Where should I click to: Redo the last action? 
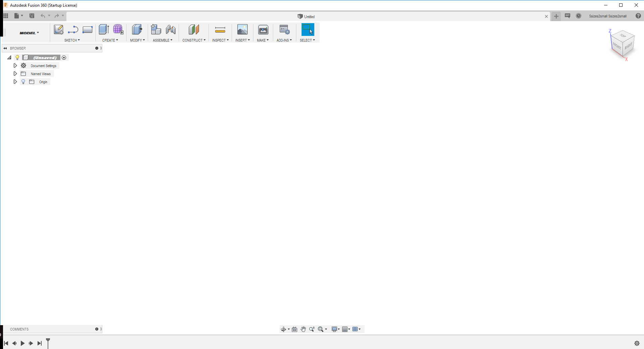(57, 16)
